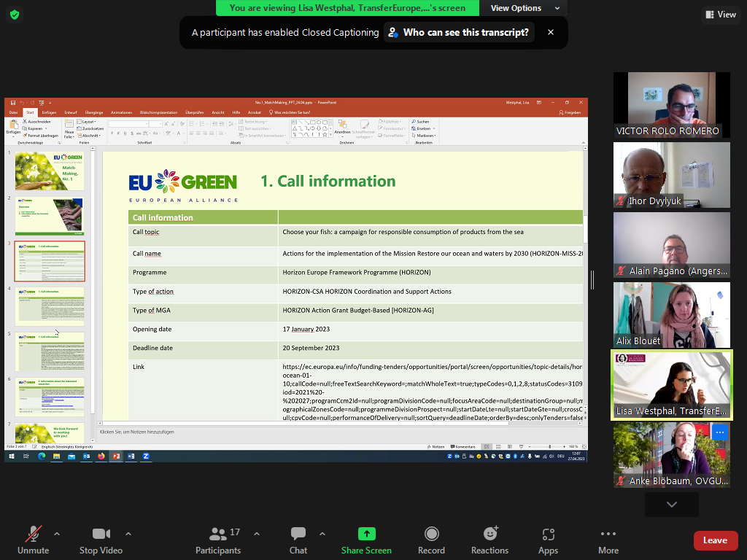Switch to the Animationen ribbon tab

tap(122, 112)
